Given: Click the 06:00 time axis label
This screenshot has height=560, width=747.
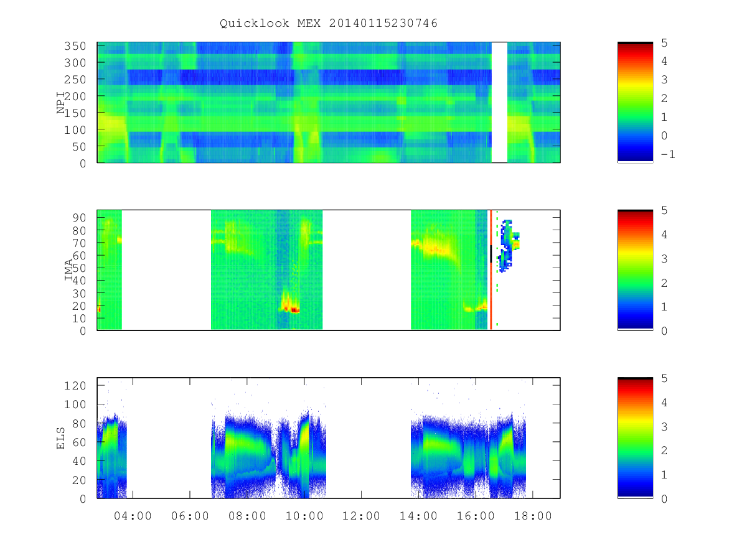Looking at the screenshot, I should click(190, 516).
